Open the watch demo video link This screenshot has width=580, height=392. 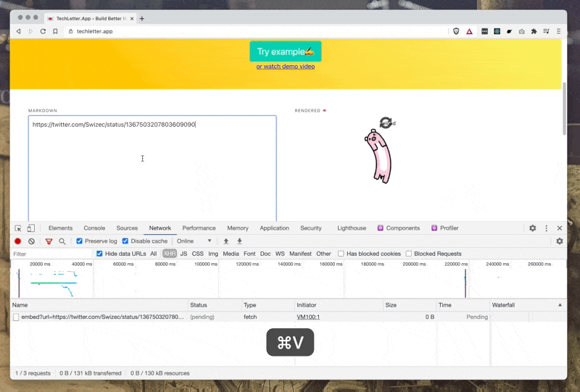[286, 67]
